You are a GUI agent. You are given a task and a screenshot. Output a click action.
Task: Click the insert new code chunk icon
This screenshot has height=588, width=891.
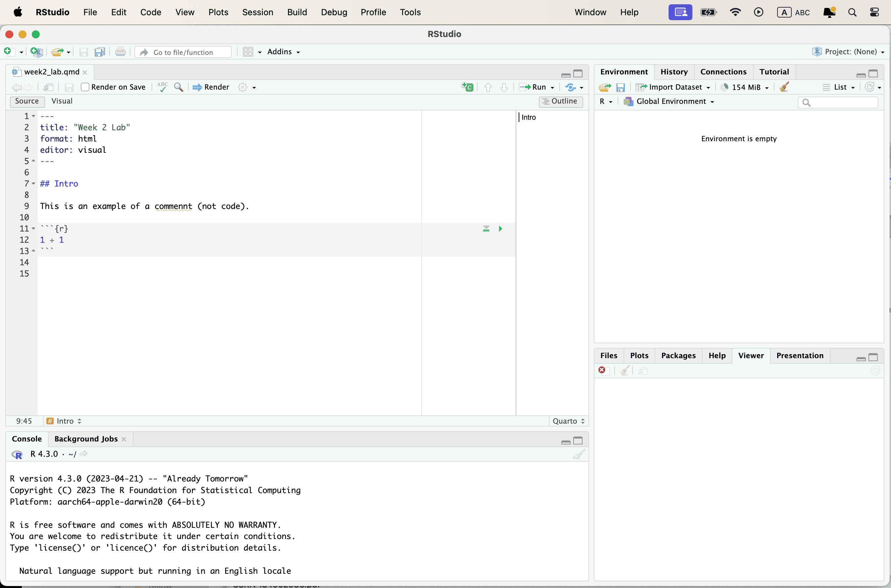(x=467, y=87)
